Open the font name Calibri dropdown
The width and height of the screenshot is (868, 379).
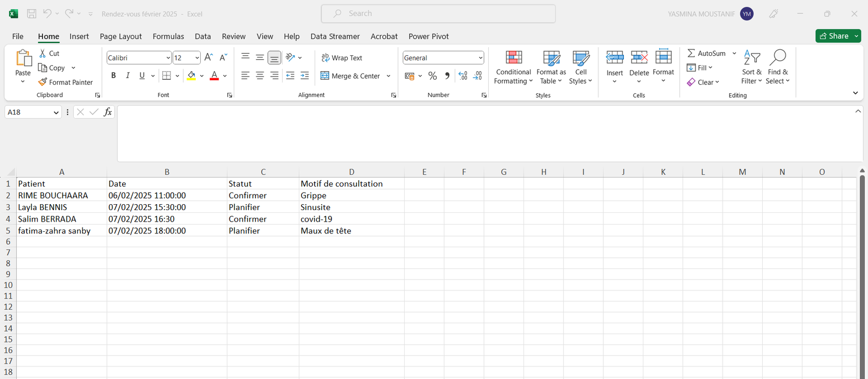pyautogui.click(x=168, y=58)
